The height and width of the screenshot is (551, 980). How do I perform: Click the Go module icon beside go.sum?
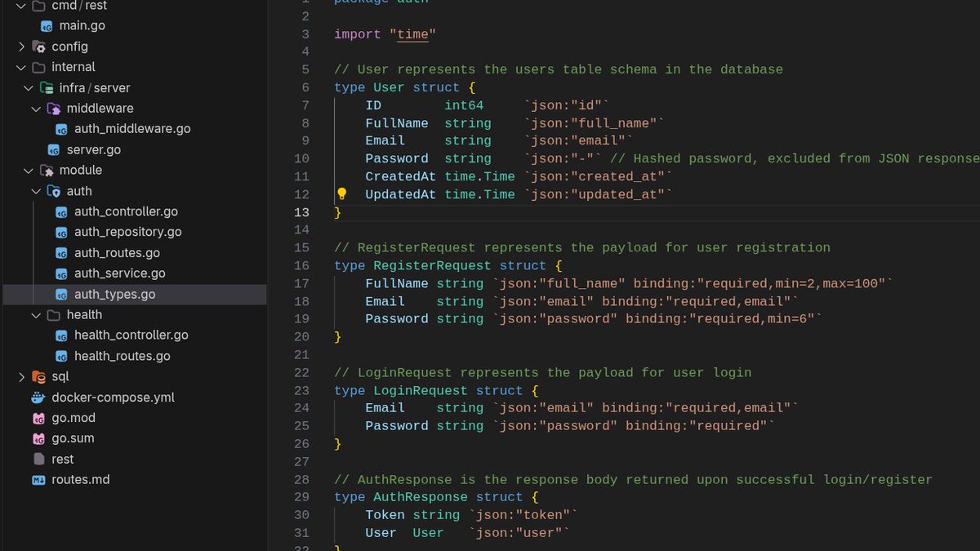[38, 438]
